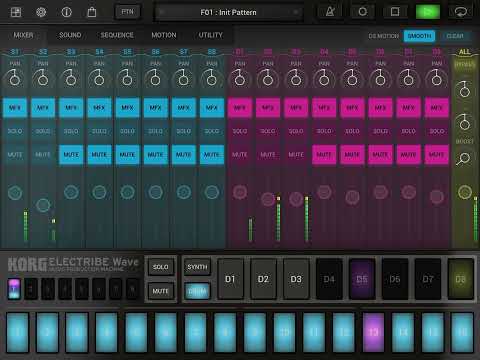
Task: Switch to the MOTION tab
Action: [164, 35]
